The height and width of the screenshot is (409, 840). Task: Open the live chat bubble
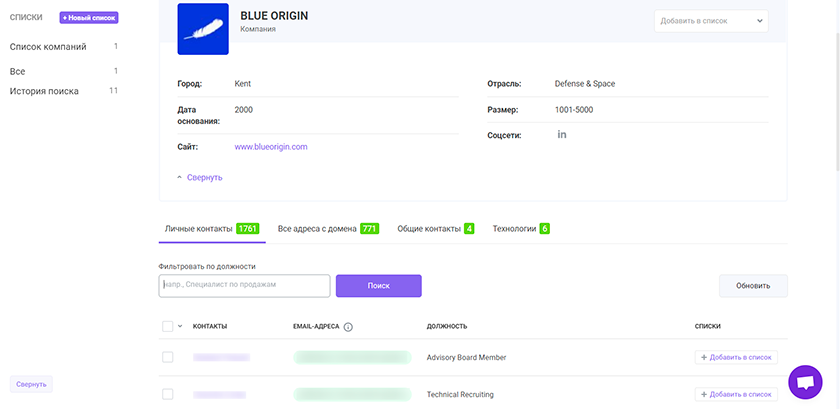point(805,382)
